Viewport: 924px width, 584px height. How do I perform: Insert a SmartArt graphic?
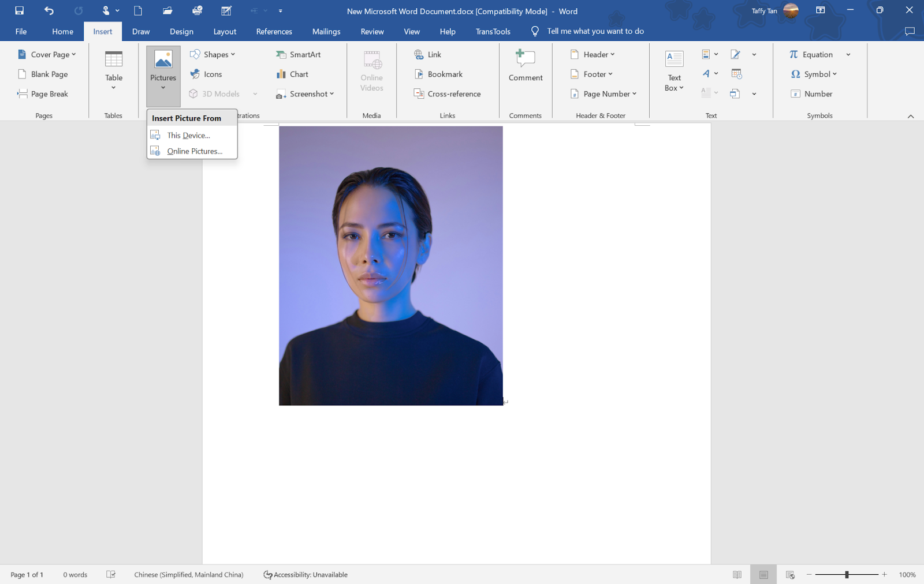coord(299,54)
